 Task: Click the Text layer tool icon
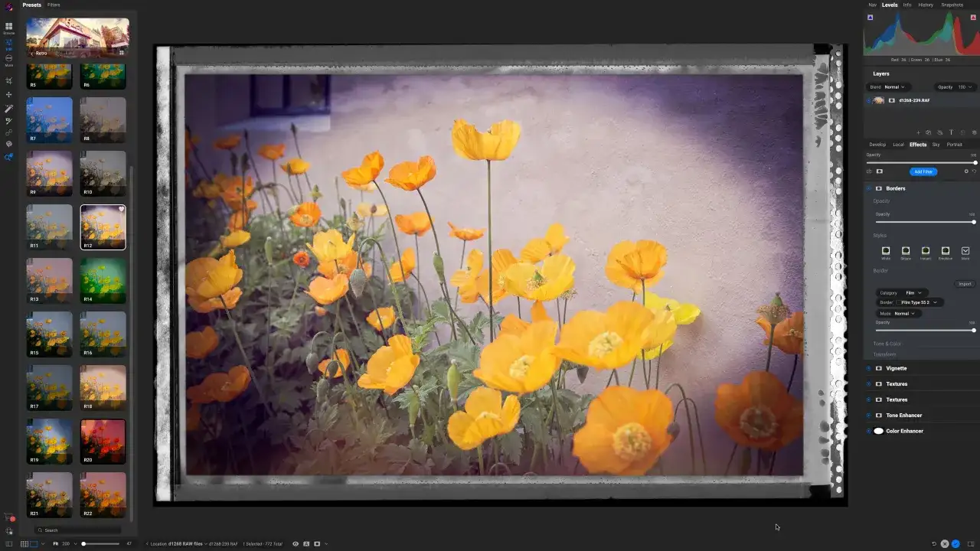(x=952, y=132)
